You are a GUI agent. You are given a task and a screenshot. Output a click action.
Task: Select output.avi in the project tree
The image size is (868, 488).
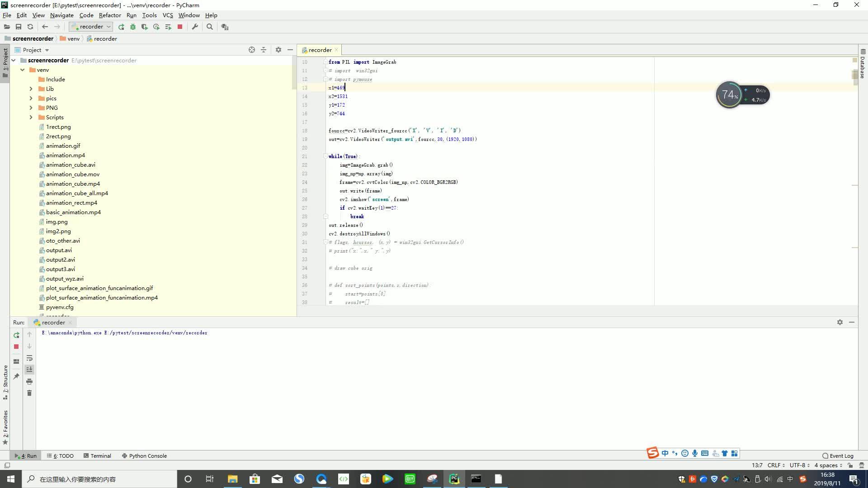coord(59,250)
